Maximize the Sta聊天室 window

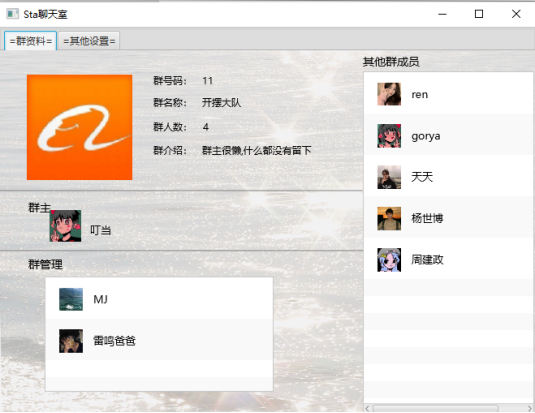(x=479, y=14)
